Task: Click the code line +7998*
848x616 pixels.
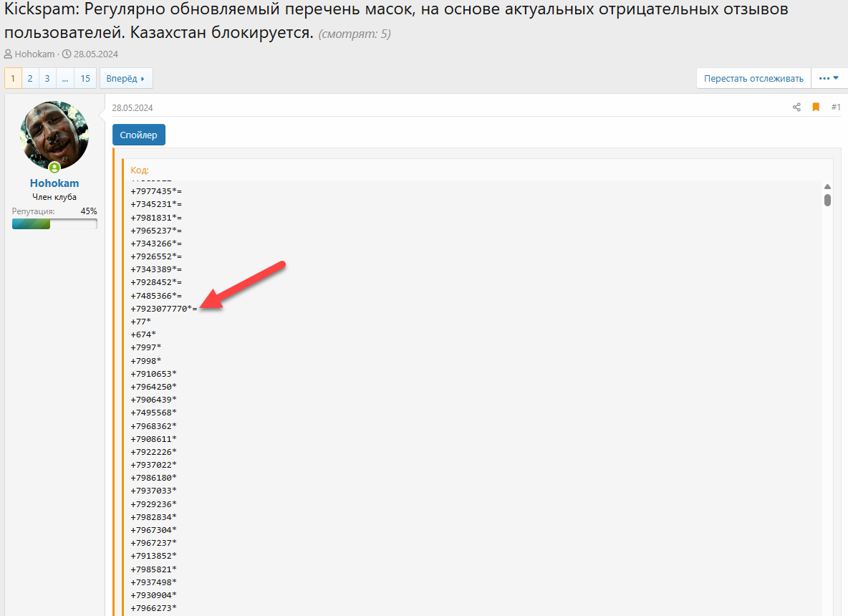Action: tap(146, 361)
